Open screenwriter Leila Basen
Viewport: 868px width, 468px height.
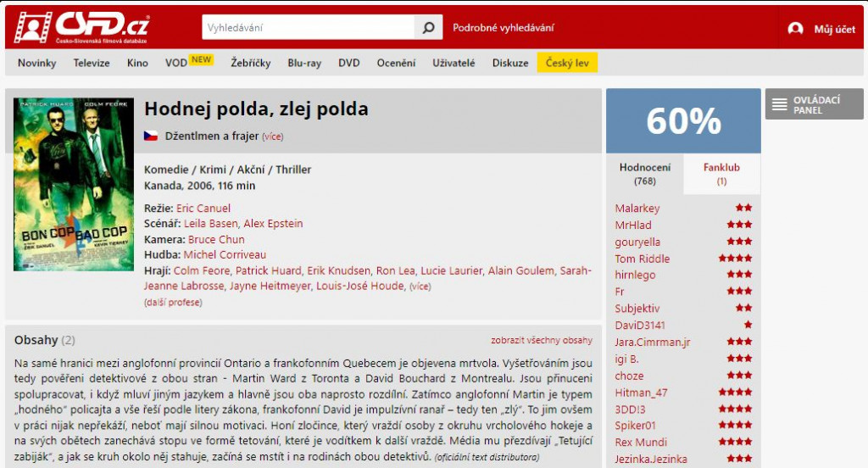(211, 223)
